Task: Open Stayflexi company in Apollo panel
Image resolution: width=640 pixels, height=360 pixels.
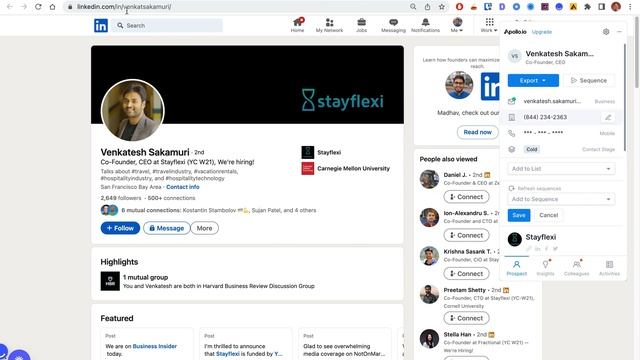Action: [540, 237]
